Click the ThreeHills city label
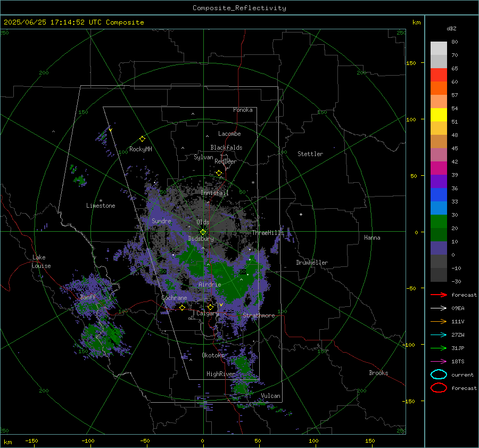The image size is (479, 448). [x=268, y=233]
